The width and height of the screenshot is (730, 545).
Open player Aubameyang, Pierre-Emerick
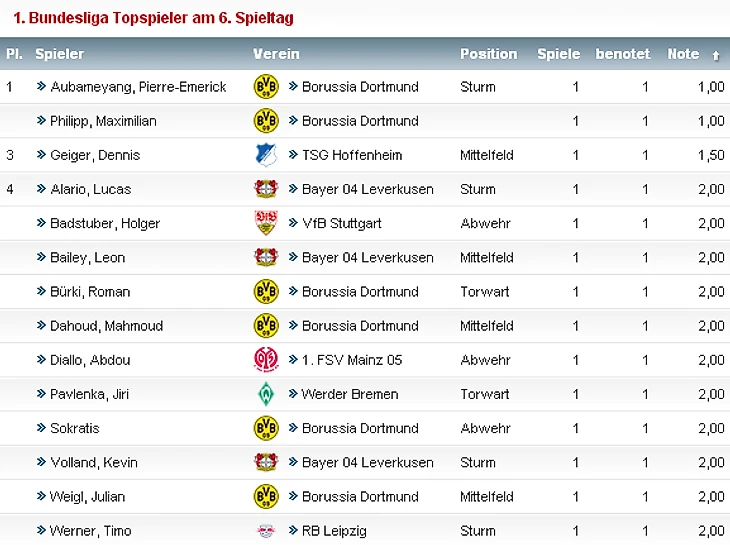tap(138, 87)
